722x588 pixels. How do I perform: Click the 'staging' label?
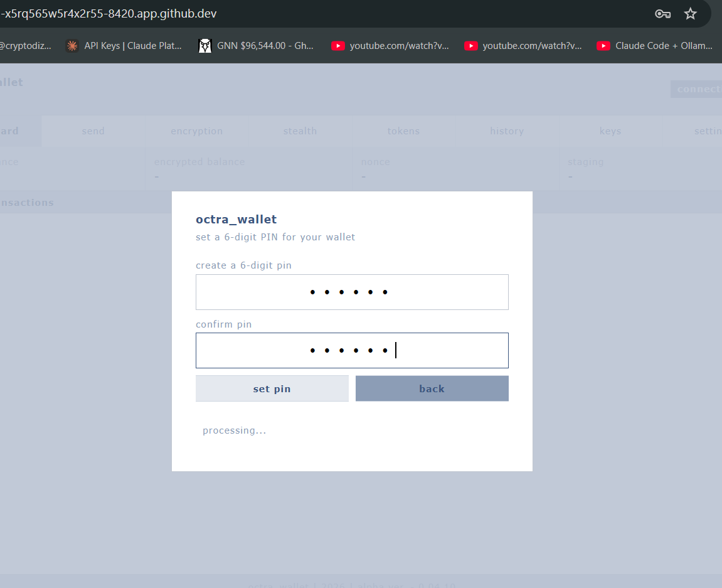(x=586, y=162)
